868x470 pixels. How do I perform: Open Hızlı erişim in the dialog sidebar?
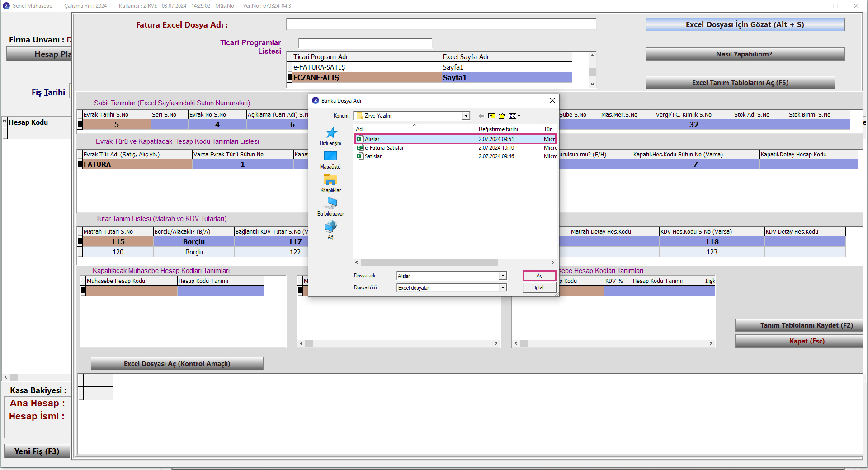(330, 136)
